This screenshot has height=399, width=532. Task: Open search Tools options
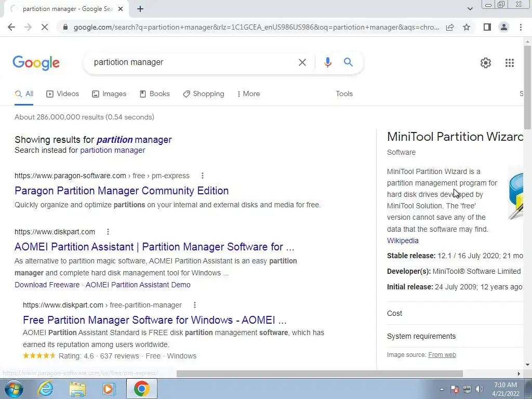click(344, 94)
